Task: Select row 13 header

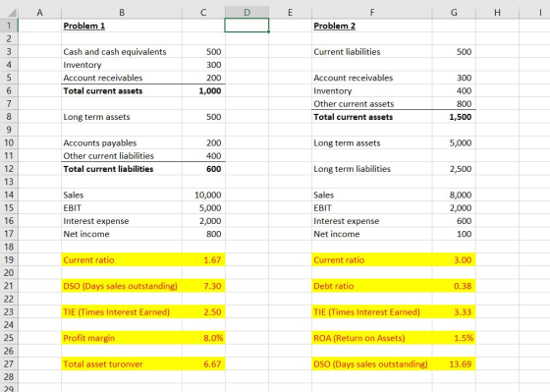Action: click(9, 182)
